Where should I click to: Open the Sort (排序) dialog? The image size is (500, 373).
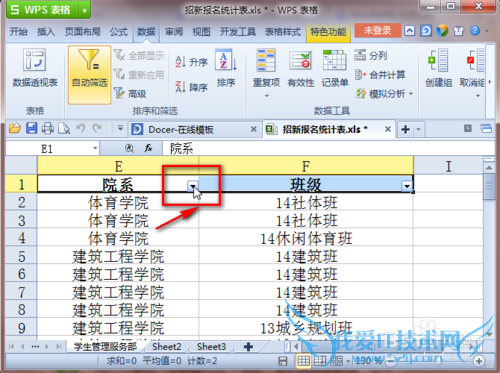tap(226, 68)
